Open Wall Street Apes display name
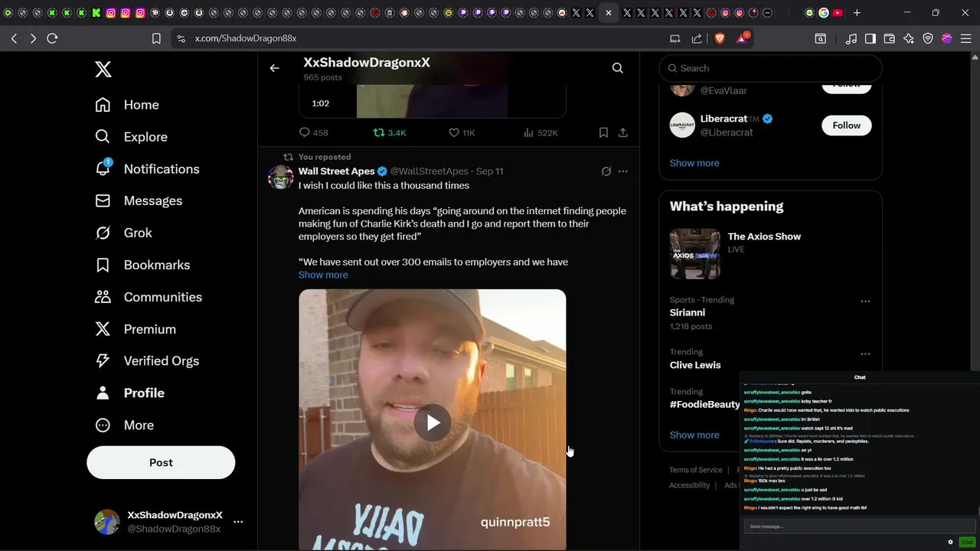 point(336,171)
